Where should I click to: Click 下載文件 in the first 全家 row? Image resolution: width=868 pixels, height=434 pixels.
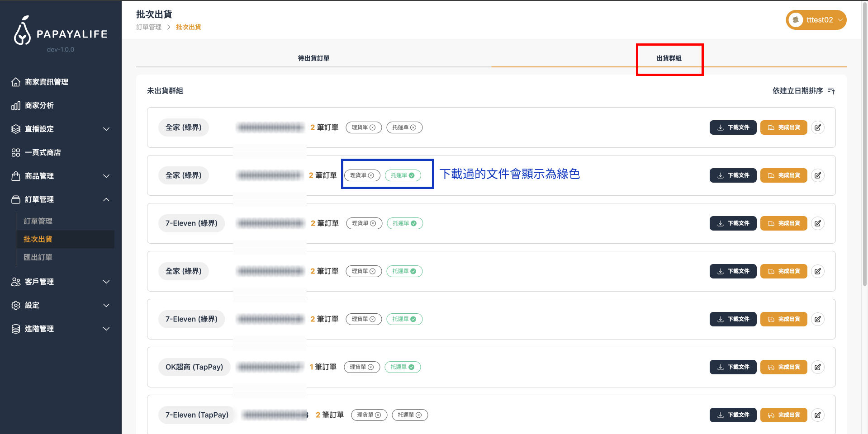733,127
